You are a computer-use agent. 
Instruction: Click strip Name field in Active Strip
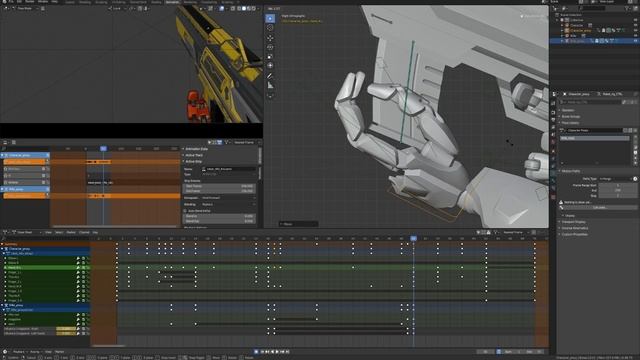(230, 169)
